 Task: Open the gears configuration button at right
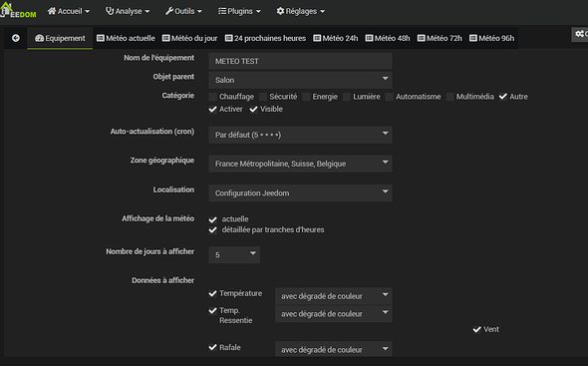[x=580, y=34]
